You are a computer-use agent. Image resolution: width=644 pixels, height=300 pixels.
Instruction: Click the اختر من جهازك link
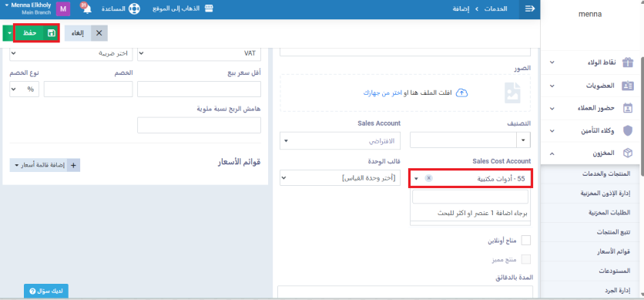381,93
